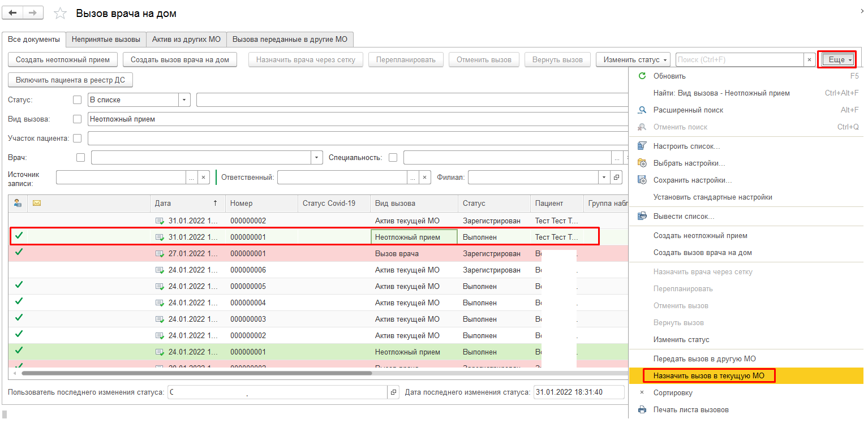868x432 pixels.
Task: Click the back navigation arrow
Action: click(x=13, y=13)
